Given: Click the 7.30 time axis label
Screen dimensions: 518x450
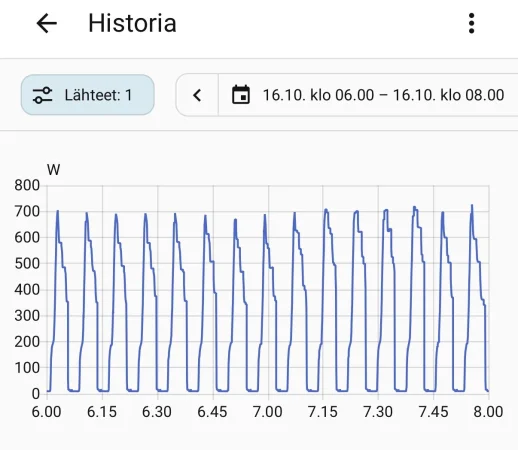Looking at the screenshot, I should click(x=378, y=412).
